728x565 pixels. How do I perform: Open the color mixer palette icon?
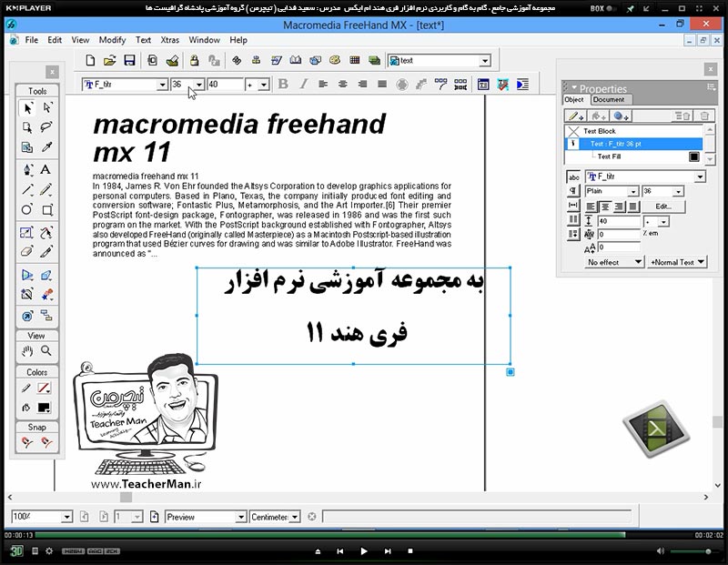tap(335, 60)
